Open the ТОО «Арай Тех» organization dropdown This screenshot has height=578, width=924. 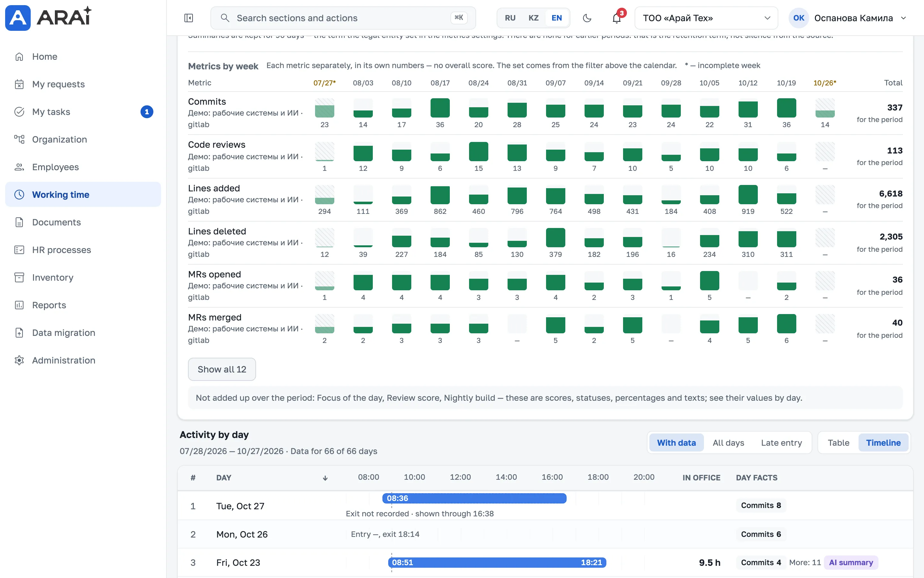tap(706, 18)
